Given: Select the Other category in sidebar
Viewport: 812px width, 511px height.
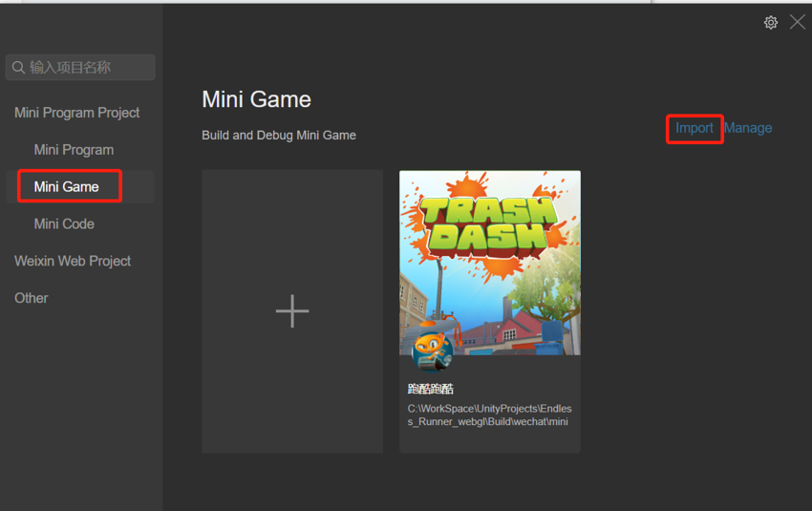Looking at the screenshot, I should (x=32, y=298).
